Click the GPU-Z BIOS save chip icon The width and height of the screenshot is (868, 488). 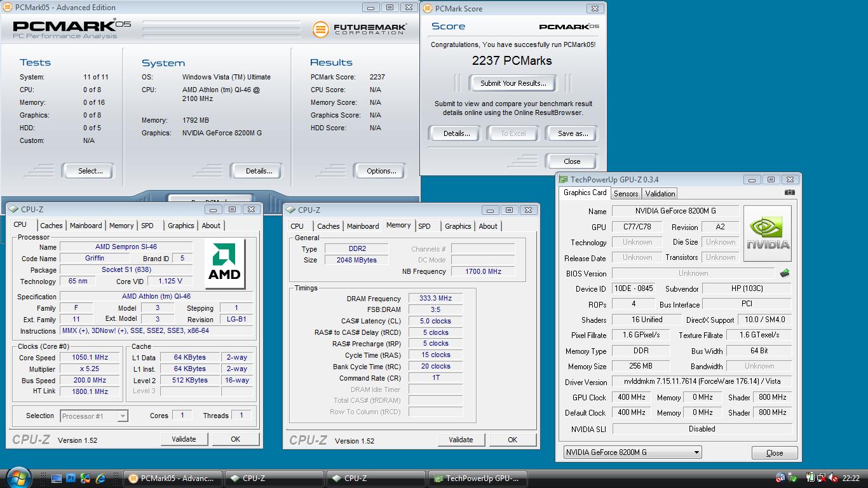[785, 273]
